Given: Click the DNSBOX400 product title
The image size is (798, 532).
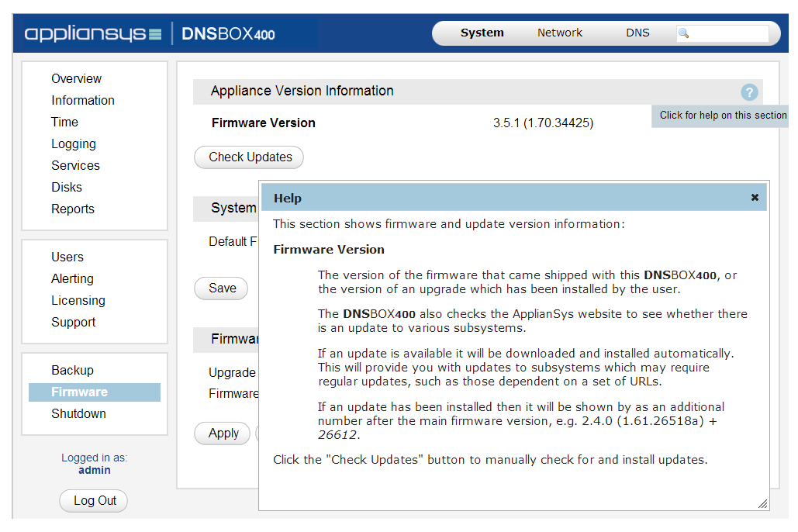Looking at the screenshot, I should [x=228, y=33].
